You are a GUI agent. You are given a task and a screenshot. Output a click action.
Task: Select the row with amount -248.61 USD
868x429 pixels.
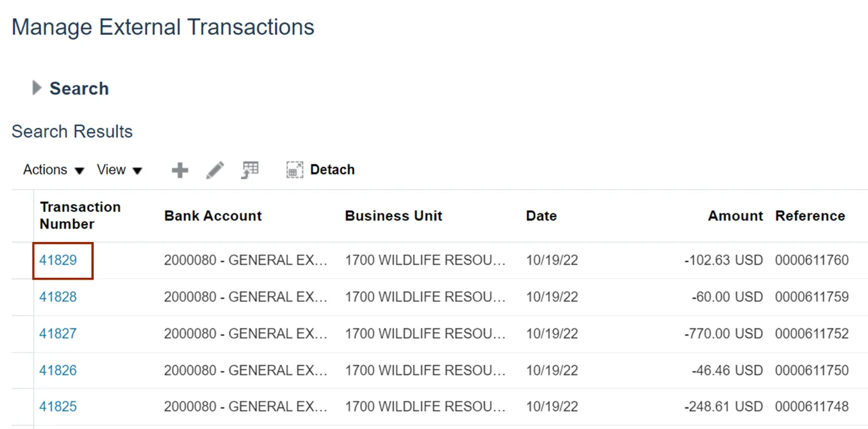click(723, 407)
